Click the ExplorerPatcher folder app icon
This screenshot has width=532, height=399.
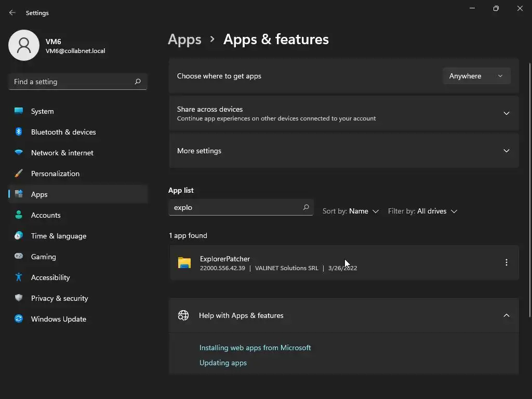[184, 263]
